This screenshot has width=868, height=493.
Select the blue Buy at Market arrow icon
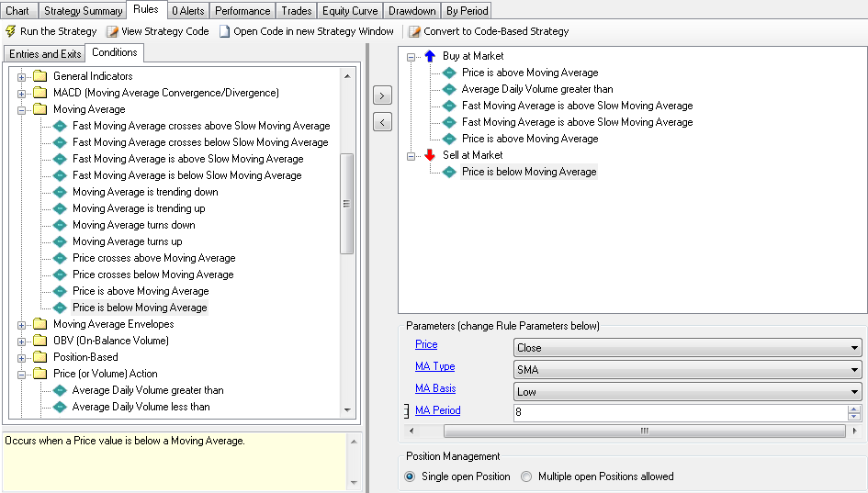429,56
